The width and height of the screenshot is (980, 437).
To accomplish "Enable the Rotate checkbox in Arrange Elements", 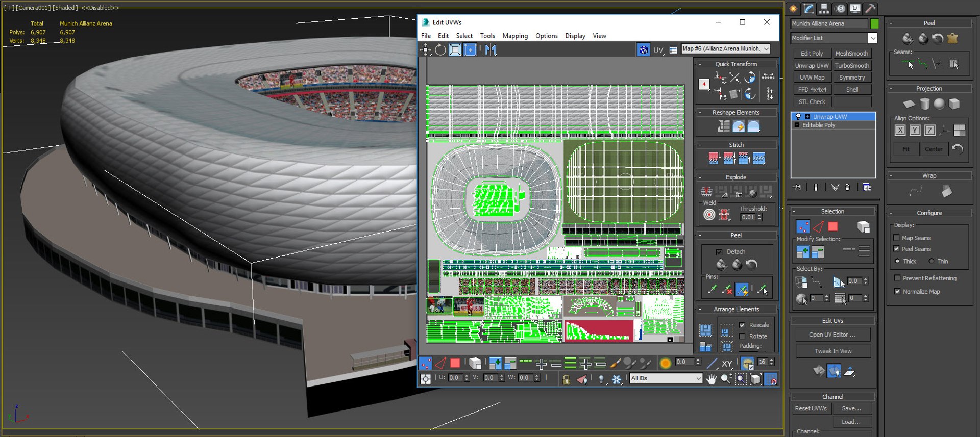I will (742, 336).
